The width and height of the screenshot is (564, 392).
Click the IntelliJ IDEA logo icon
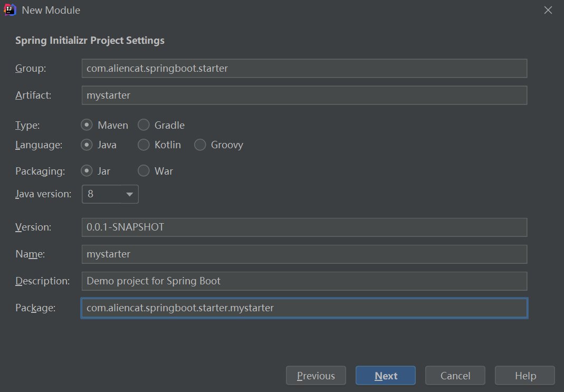coord(11,10)
